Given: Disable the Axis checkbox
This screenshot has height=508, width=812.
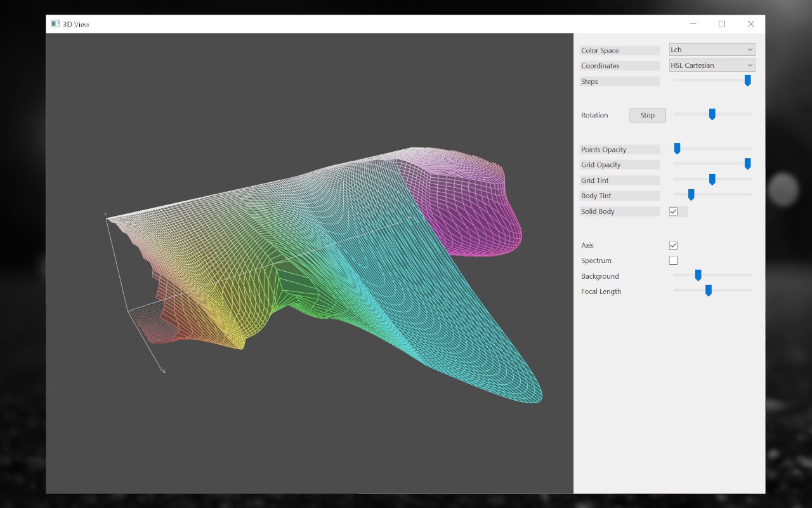Looking at the screenshot, I should click(x=674, y=245).
